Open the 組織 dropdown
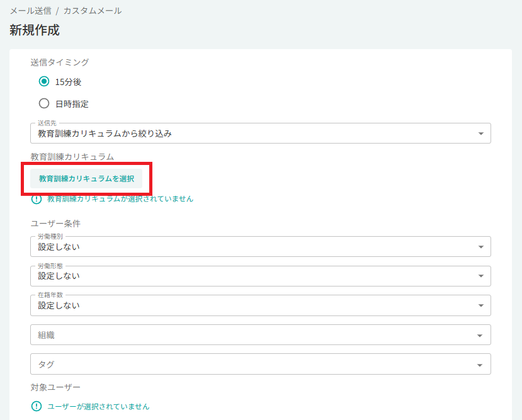This screenshot has height=420, width=522. (x=260, y=335)
